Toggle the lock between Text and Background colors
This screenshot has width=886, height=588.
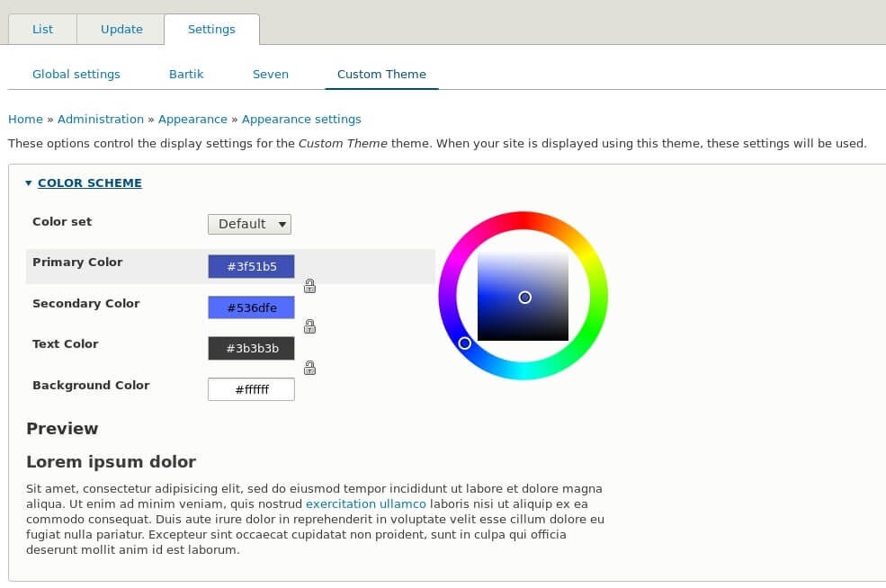(309, 368)
